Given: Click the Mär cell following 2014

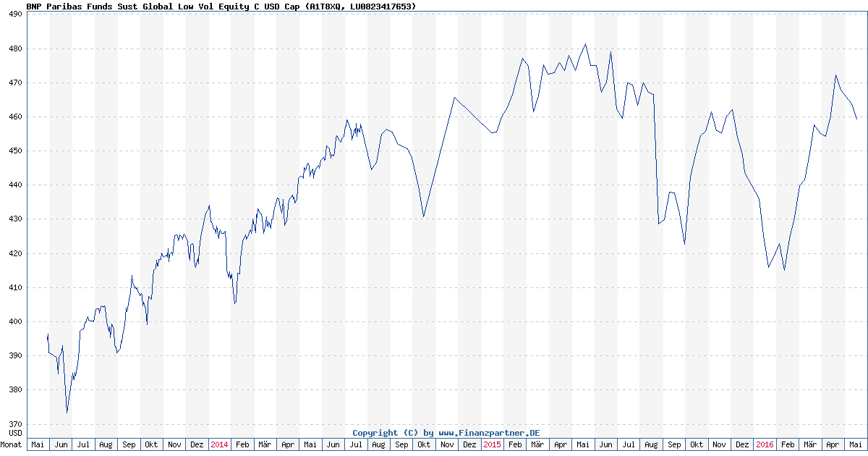Looking at the screenshot, I should coord(264,445).
